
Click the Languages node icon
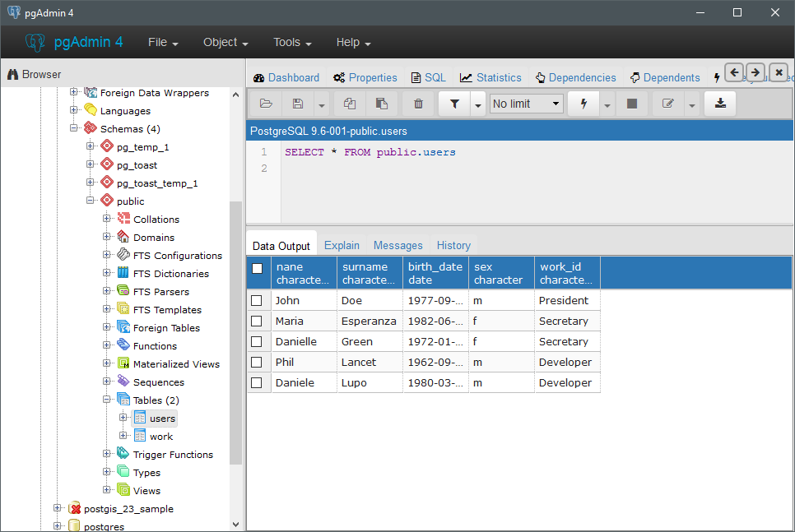tap(91, 110)
